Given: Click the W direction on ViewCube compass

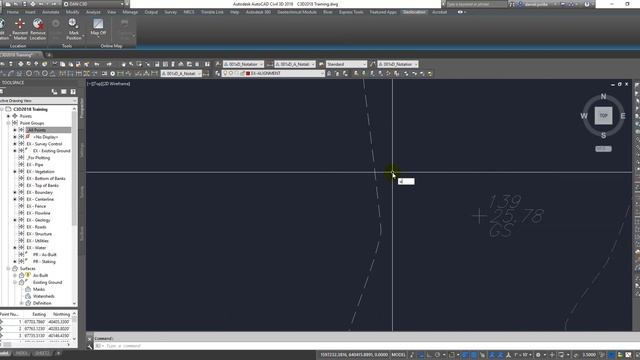Looking at the screenshot, I should pyautogui.click(x=584, y=116).
